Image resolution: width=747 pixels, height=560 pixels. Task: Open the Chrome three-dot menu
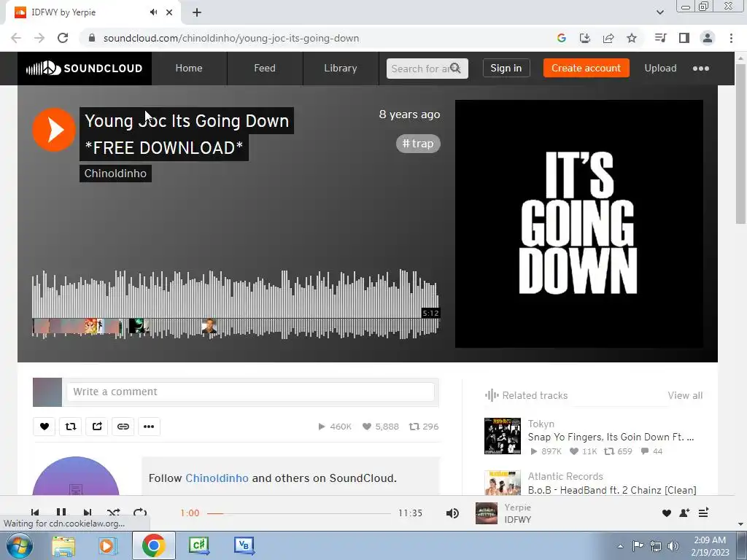pyautogui.click(x=731, y=38)
